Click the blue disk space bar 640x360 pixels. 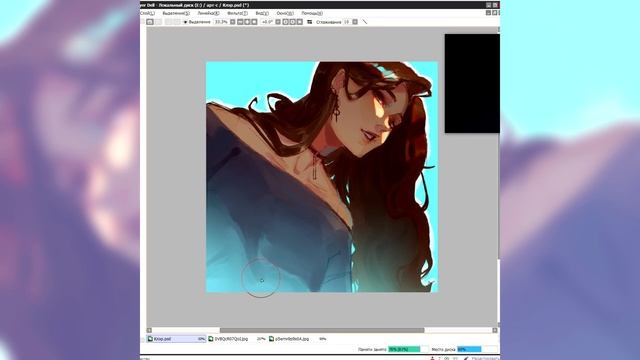click(x=469, y=349)
